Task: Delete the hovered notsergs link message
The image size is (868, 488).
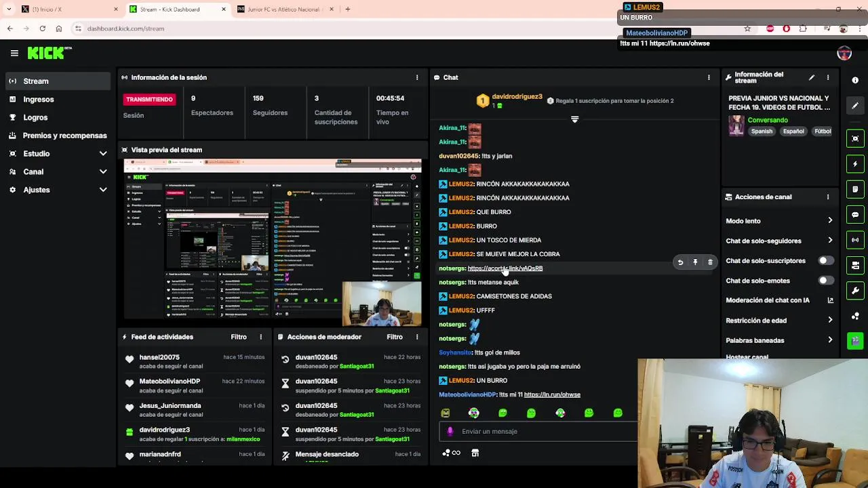Action: click(x=710, y=262)
